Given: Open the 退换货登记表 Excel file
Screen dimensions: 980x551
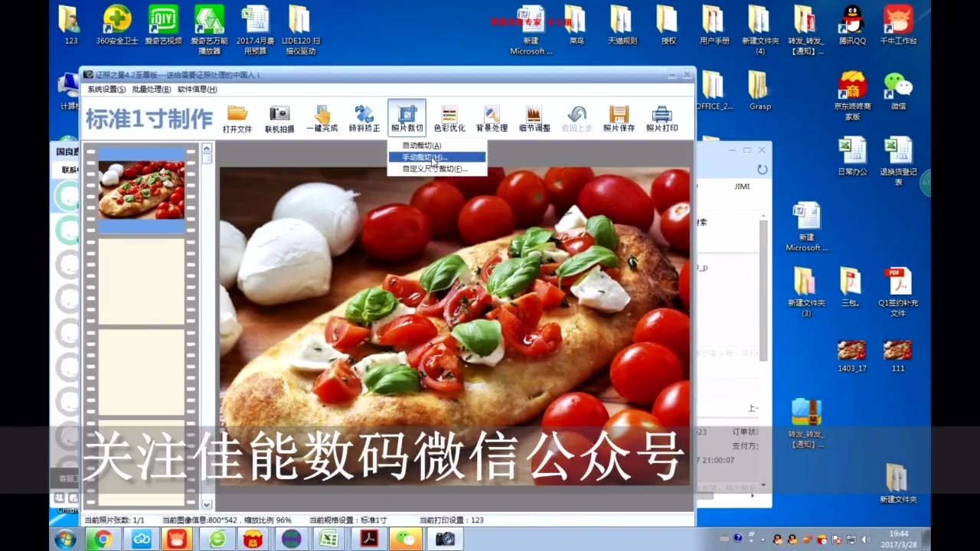Looking at the screenshot, I should [x=898, y=161].
